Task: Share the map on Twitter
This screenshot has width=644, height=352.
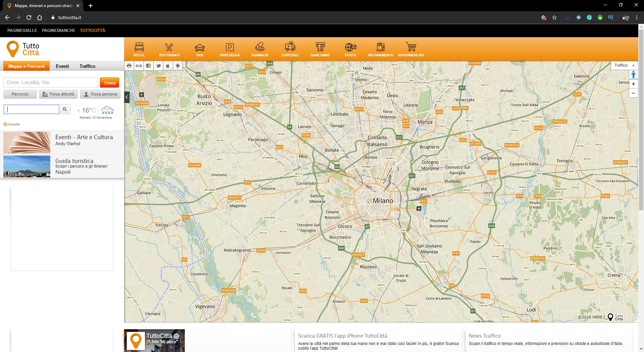Action: tap(158, 66)
